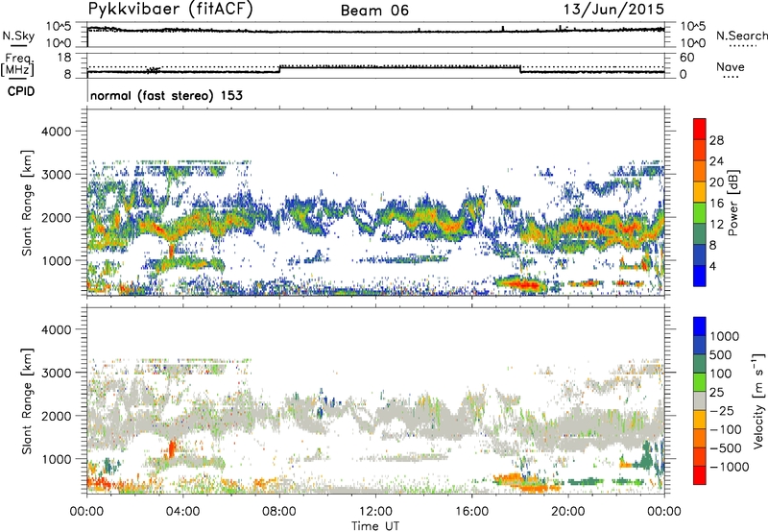Click "Slant Range [km]" label of power panel

coord(27,203)
